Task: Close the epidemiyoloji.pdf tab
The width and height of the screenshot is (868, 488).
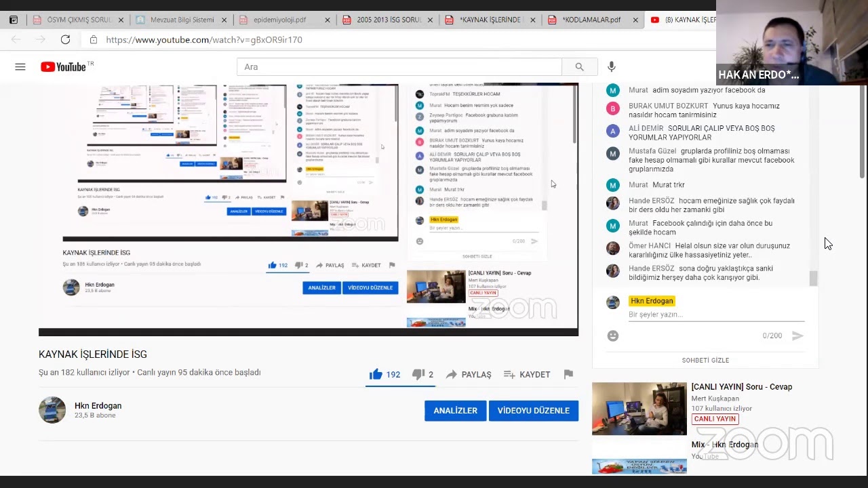Action: (327, 20)
